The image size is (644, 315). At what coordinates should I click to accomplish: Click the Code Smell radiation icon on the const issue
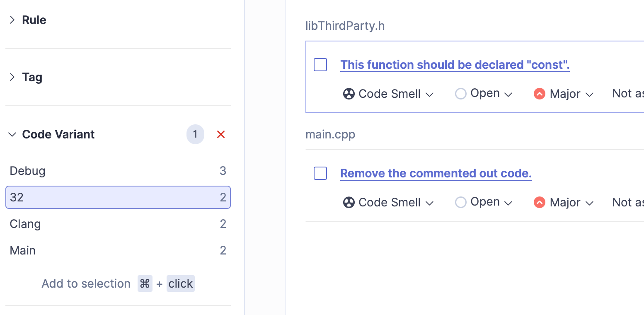pyautogui.click(x=349, y=94)
